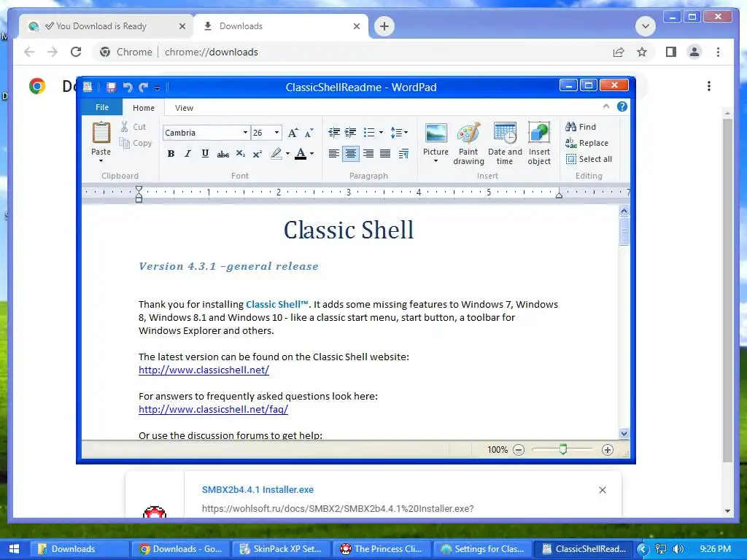
Task: Click Insert object icon
Action: point(539,133)
